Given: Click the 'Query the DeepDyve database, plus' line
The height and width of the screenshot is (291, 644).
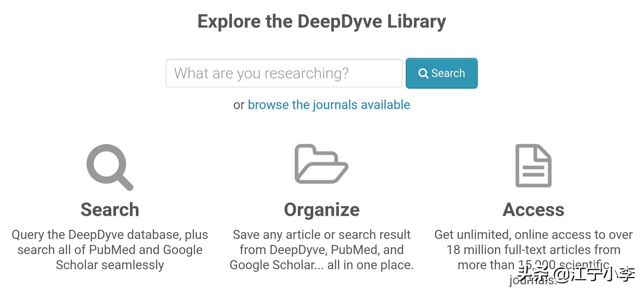Looking at the screenshot, I should pyautogui.click(x=110, y=235).
